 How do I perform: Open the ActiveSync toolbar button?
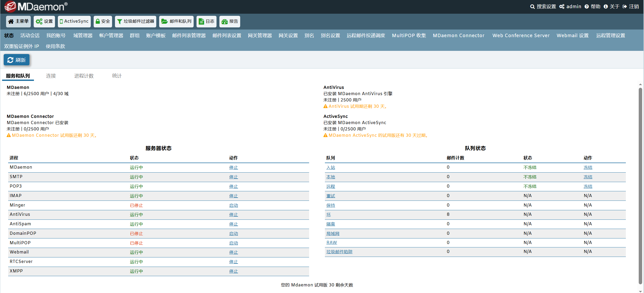[74, 21]
